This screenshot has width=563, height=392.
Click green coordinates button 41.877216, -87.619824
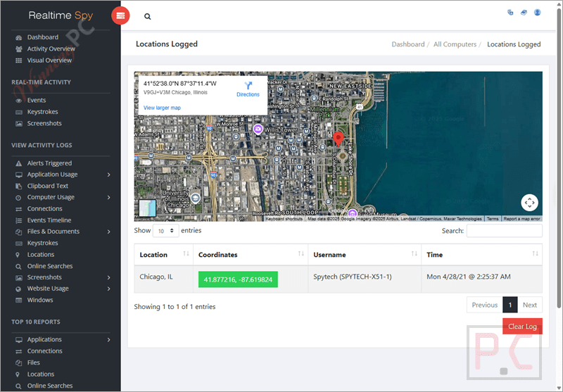click(238, 279)
